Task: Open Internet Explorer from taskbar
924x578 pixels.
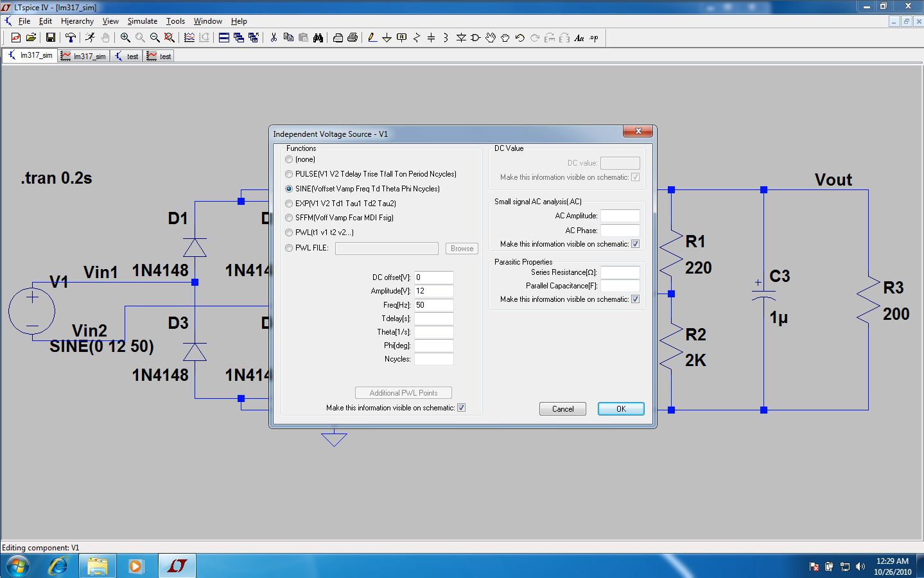Action: point(58,566)
